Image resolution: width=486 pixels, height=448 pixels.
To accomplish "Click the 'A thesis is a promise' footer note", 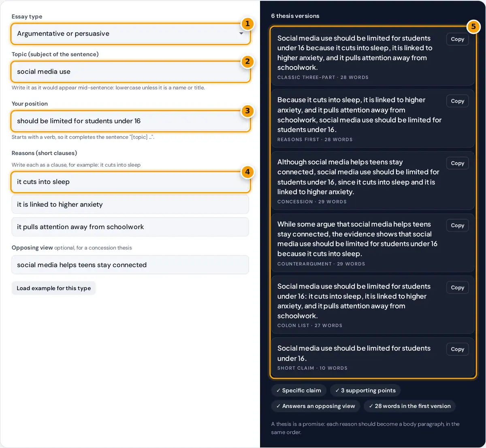I will 365,428.
